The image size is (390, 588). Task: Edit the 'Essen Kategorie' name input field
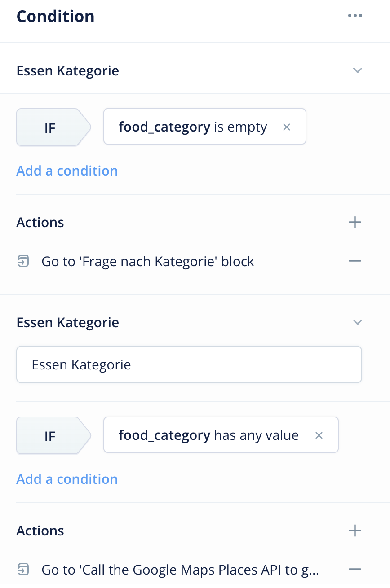click(x=189, y=364)
